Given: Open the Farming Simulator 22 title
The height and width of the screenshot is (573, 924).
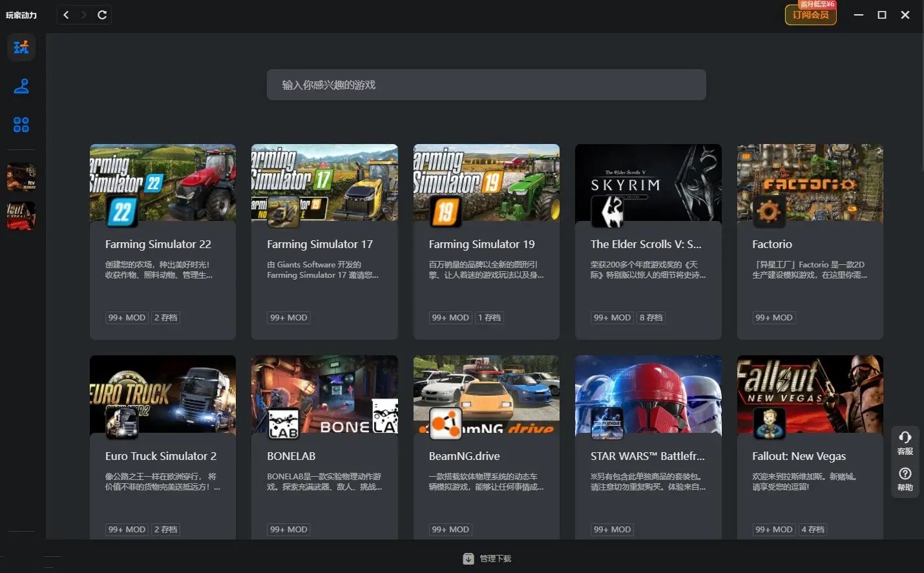Looking at the screenshot, I should coord(158,244).
